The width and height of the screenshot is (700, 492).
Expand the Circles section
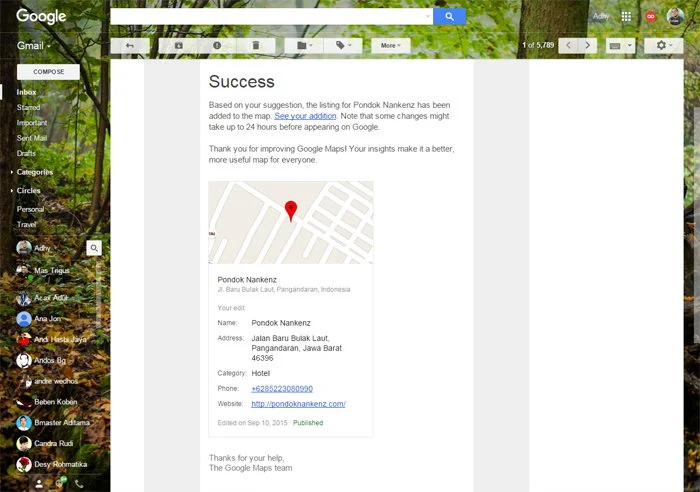click(28, 190)
